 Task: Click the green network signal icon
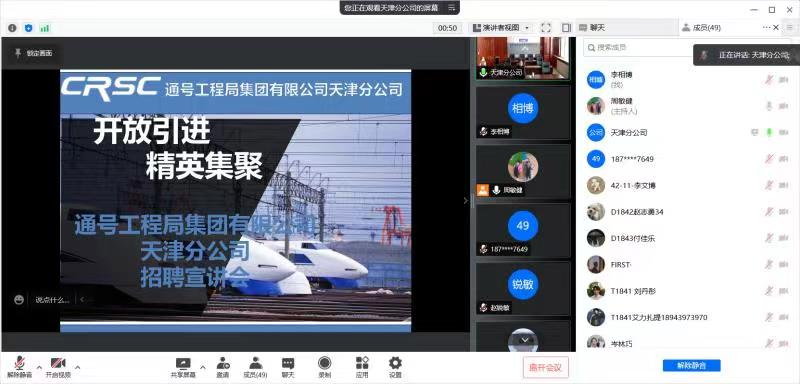coord(45,28)
